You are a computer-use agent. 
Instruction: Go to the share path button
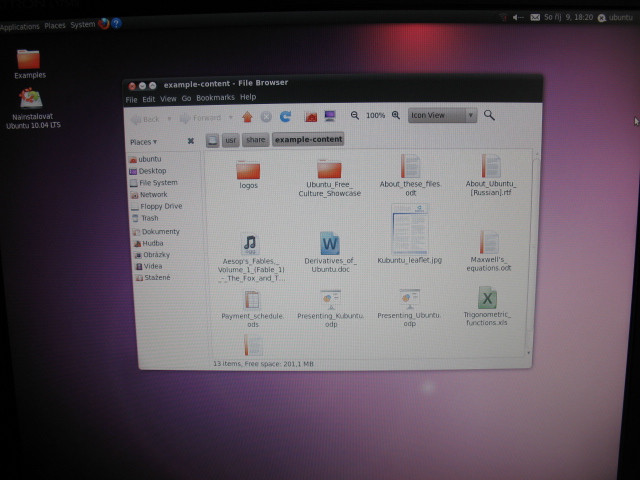pos(256,140)
